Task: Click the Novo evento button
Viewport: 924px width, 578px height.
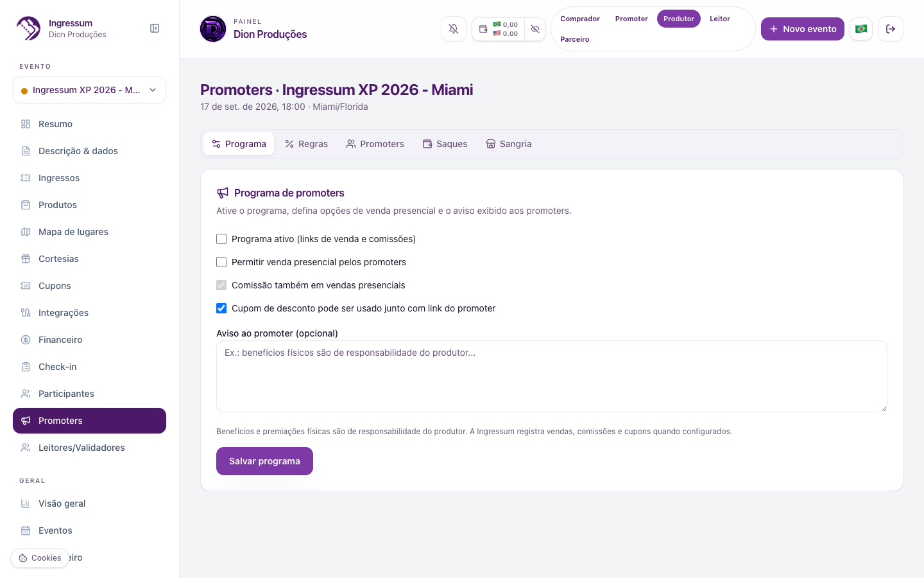Action: [803, 29]
